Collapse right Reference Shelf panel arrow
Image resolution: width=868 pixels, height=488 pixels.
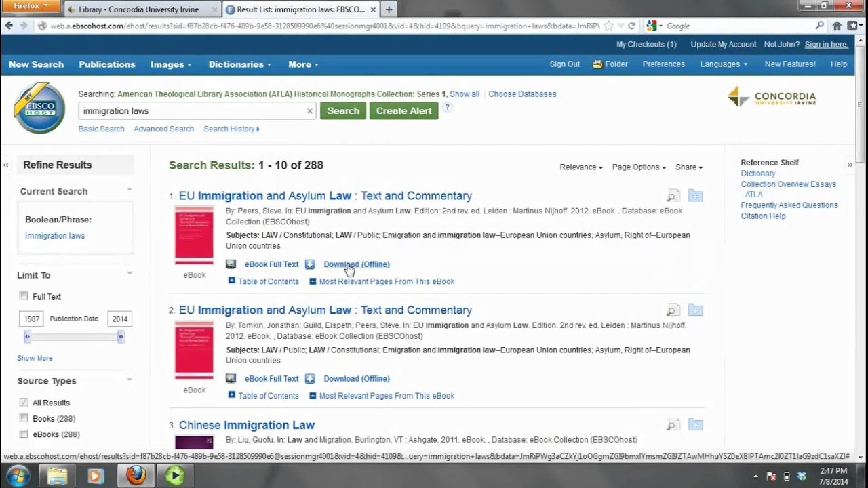[850, 165]
